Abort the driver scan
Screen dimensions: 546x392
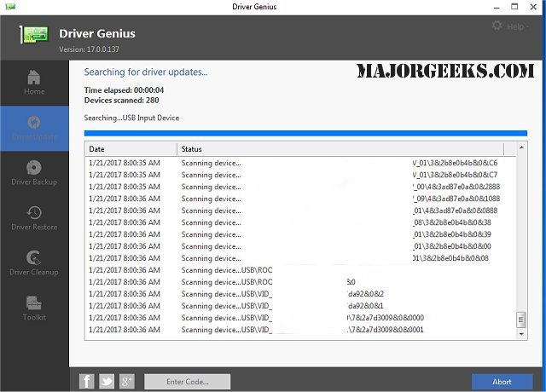(x=502, y=382)
